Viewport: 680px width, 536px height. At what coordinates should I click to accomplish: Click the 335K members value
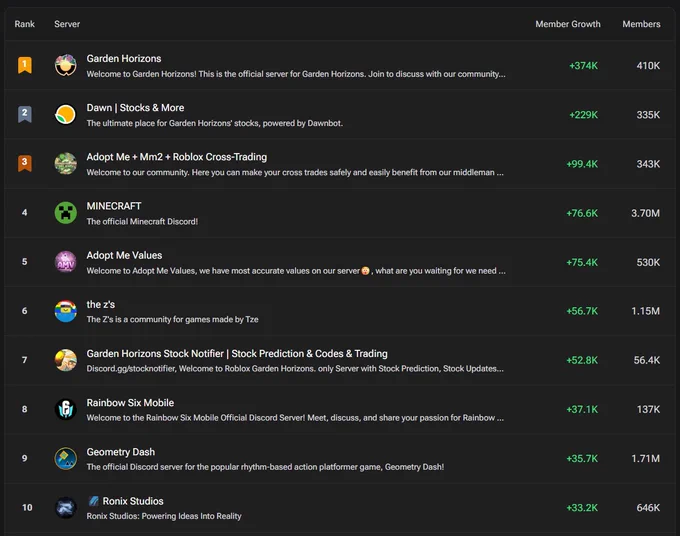(648, 115)
